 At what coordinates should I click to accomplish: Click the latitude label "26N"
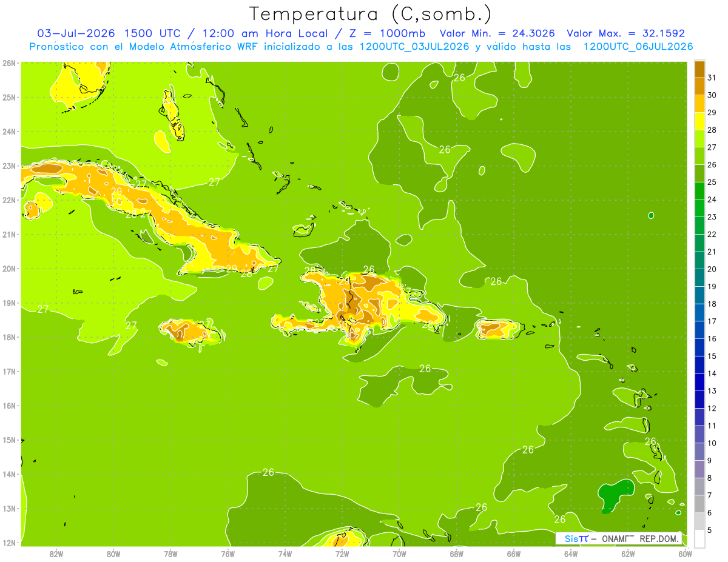click(x=8, y=63)
